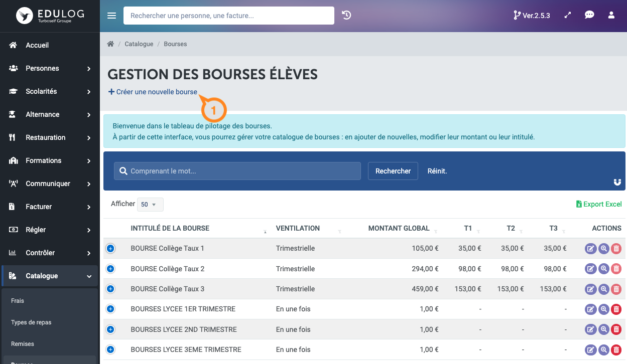Click the home icon in breadcrumb
Image resolution: width=627 pixels, height=364 pixels.
110,44
